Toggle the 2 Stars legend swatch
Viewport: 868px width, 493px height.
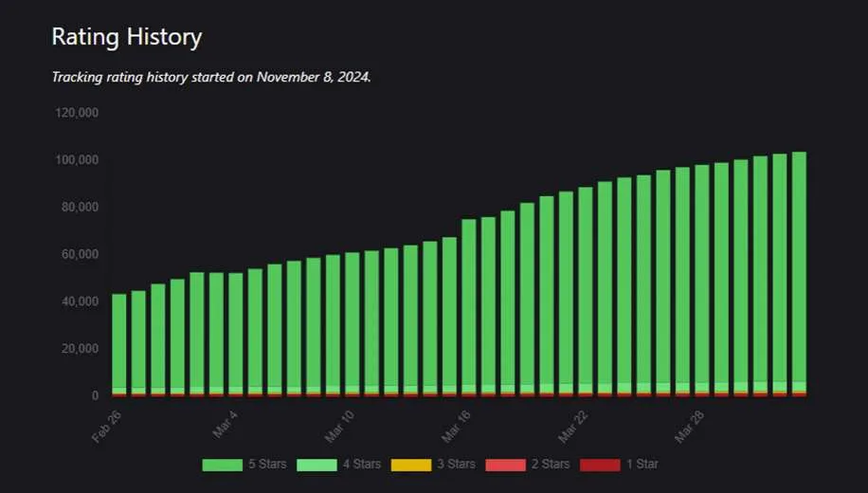[x=505, y=465]
